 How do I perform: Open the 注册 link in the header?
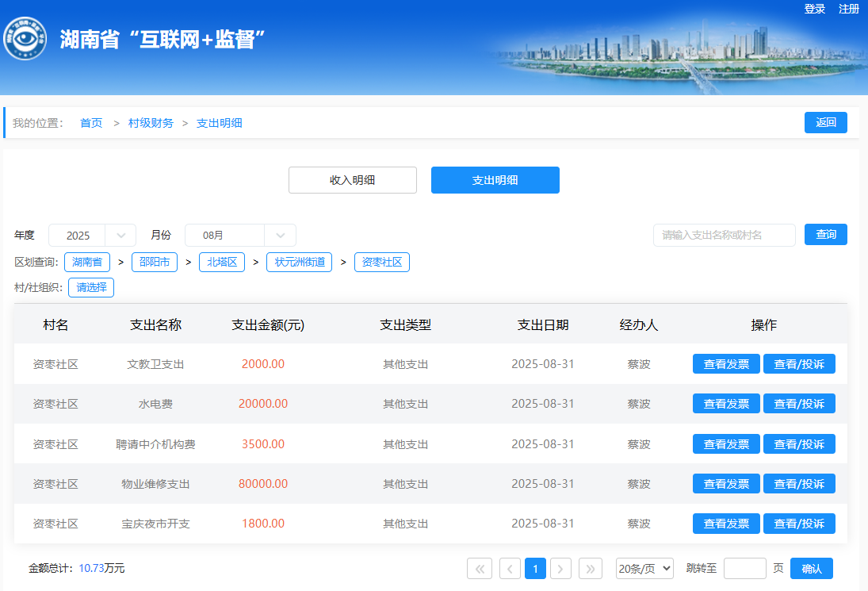pos(849,9)
